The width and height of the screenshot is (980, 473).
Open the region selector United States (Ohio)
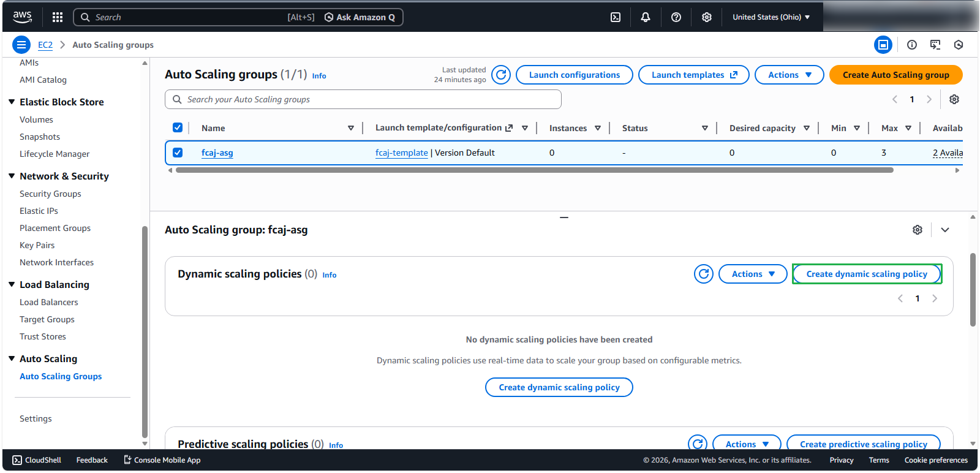tap(771, 17)
